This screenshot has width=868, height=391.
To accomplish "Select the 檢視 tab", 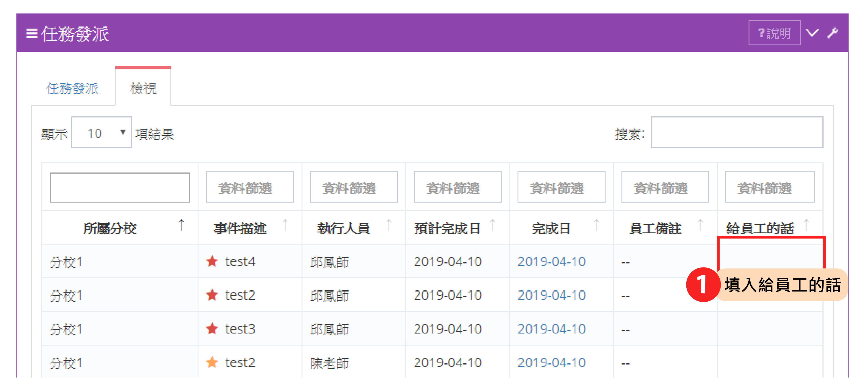I will (x=143, y=88).
